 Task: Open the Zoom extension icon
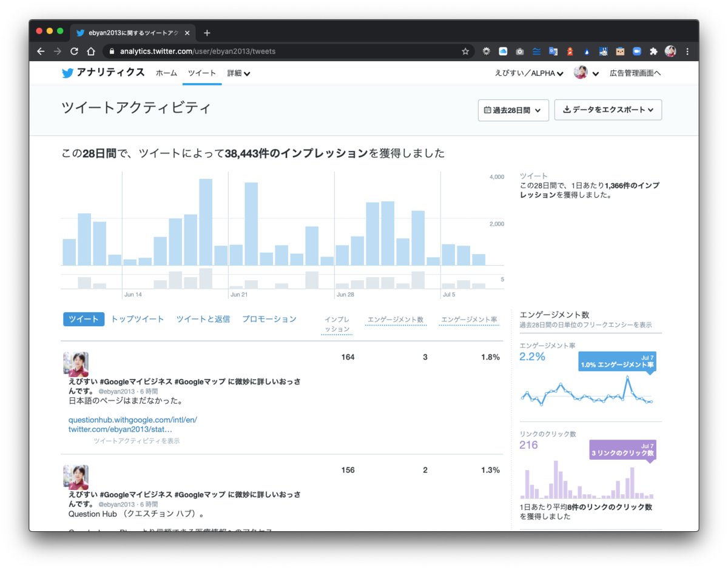636,52
